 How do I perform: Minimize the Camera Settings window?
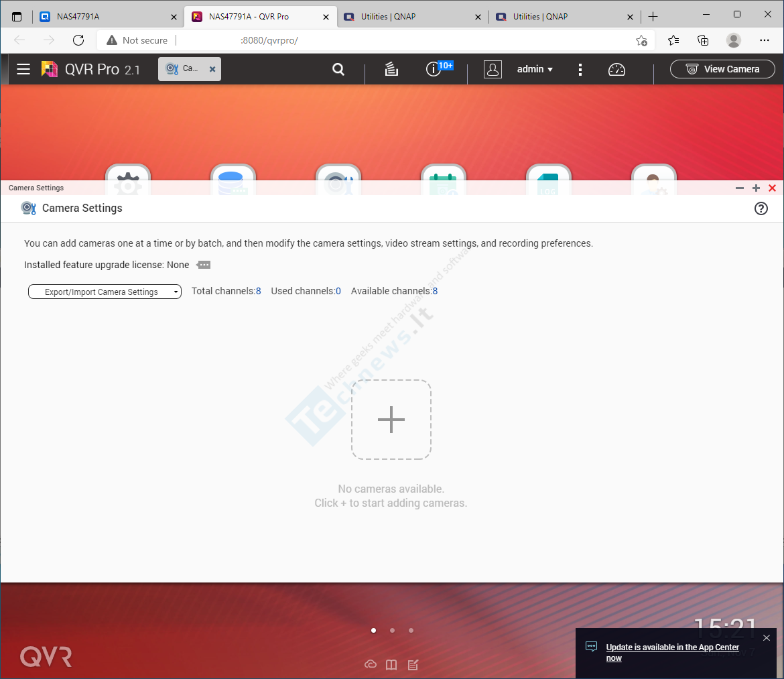point(740,188)
